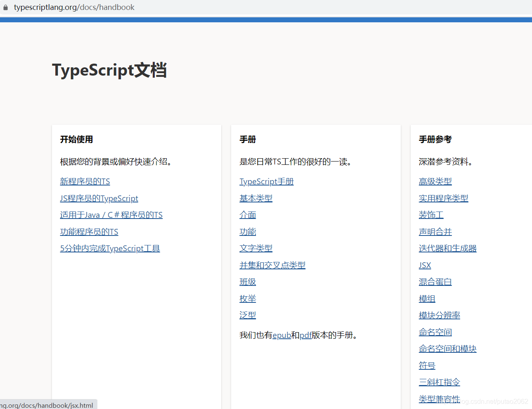Open the 类型兼容性 link
The image size is (532, 409).
point(440,399)
